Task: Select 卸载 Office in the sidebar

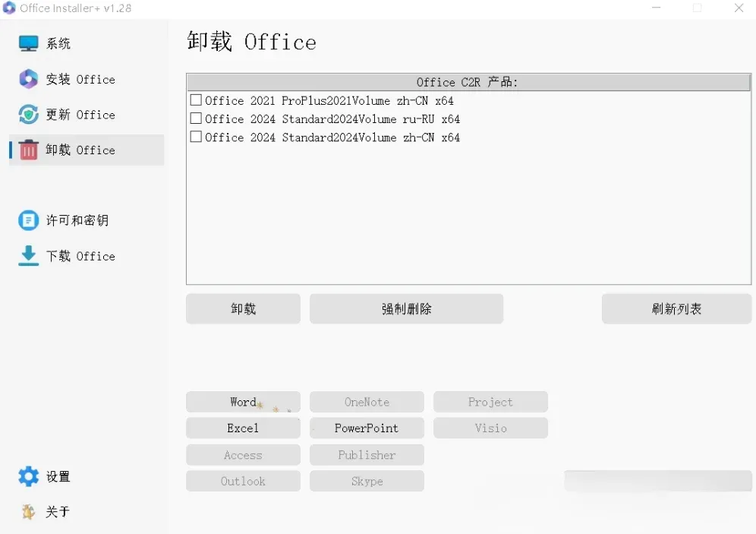Action: click(87, 150)
